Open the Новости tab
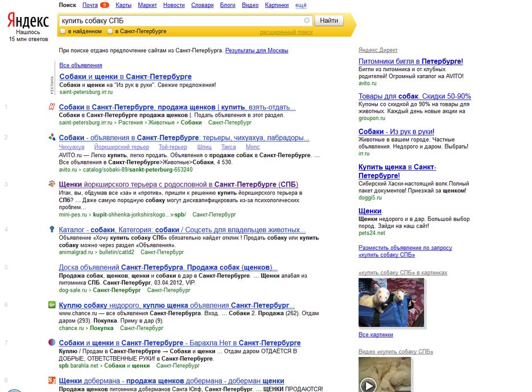 pyautogui.click(x=174, y=5)
